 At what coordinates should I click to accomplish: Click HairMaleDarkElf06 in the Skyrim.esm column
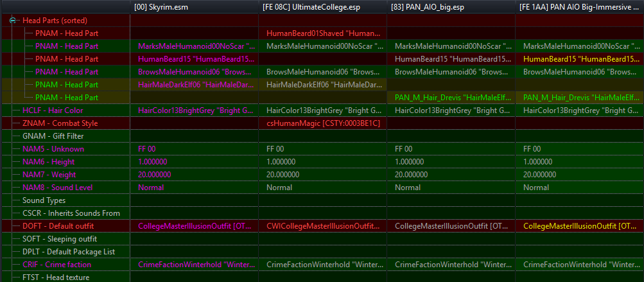click(195, 85)
